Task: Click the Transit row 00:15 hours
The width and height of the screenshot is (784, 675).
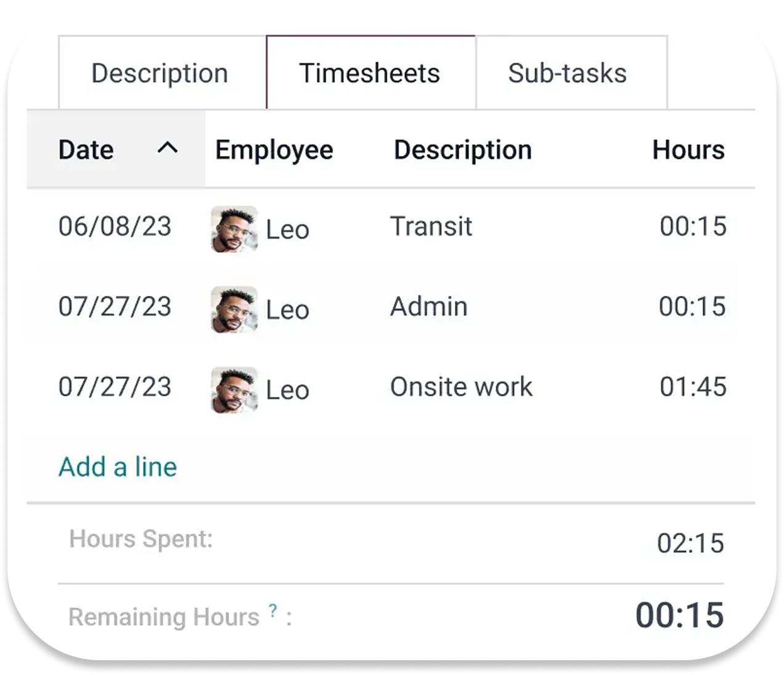Action: point(693,226)
